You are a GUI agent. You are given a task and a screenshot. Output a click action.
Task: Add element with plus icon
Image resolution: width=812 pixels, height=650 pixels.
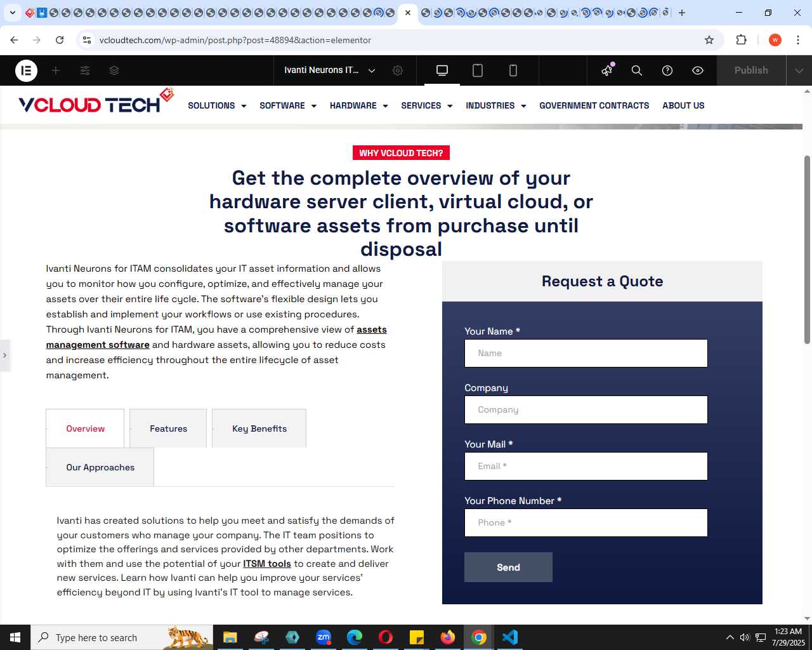56,70
